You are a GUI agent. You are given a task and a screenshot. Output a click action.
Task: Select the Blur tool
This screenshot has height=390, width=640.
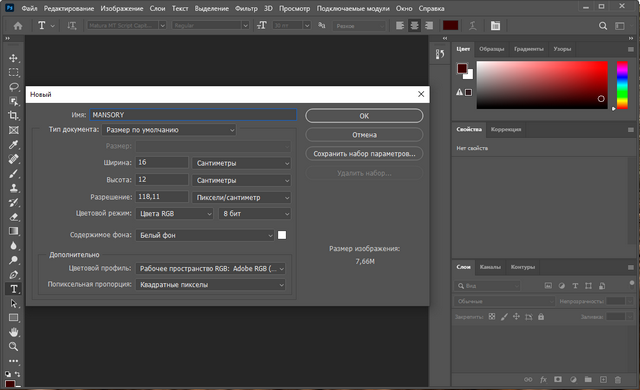coord(13,246)
